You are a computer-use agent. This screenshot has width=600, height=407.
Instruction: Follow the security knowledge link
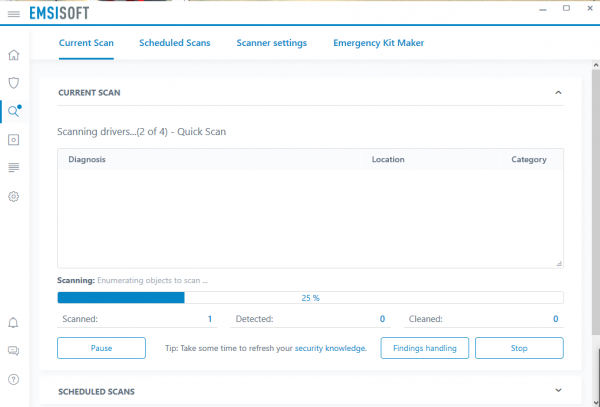click(331, 348)
